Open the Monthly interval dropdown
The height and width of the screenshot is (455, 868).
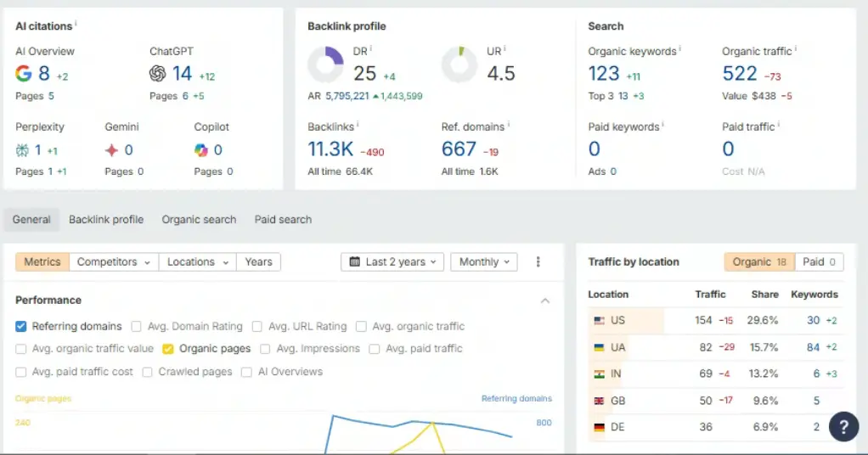coord(484,261)
